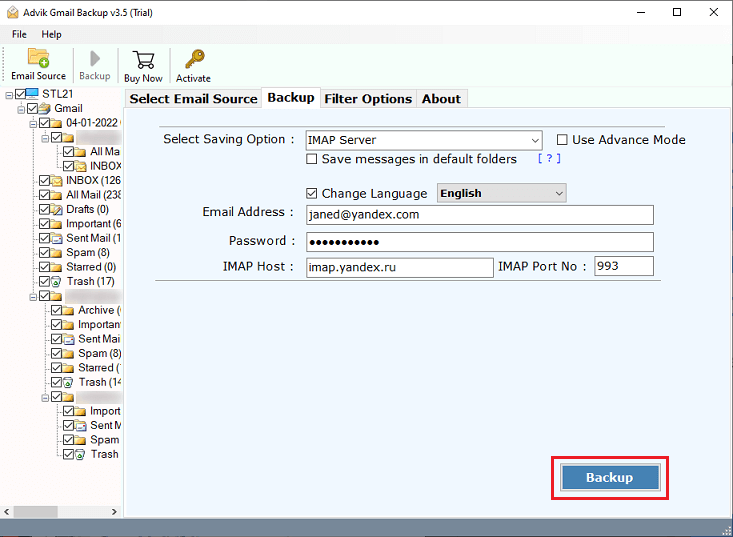Uncheck the Archive folder checkbox
This screenshot has width=733, height=537.
click(57, 310)
